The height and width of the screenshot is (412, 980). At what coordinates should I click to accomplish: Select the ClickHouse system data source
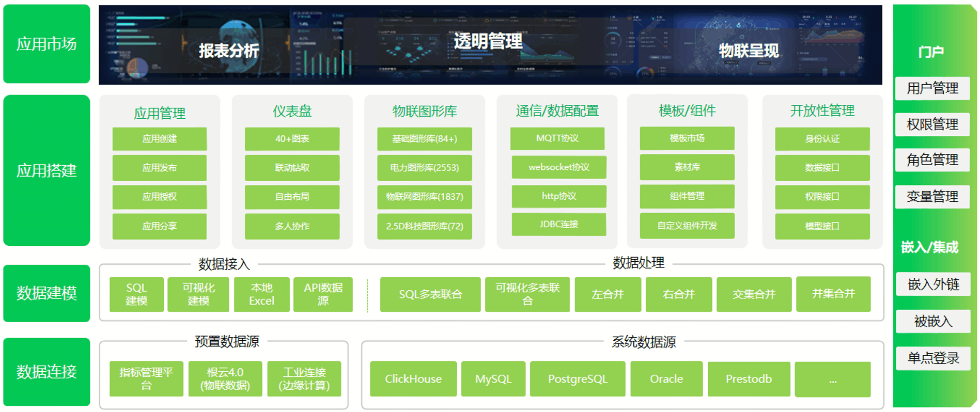point(413,379)
